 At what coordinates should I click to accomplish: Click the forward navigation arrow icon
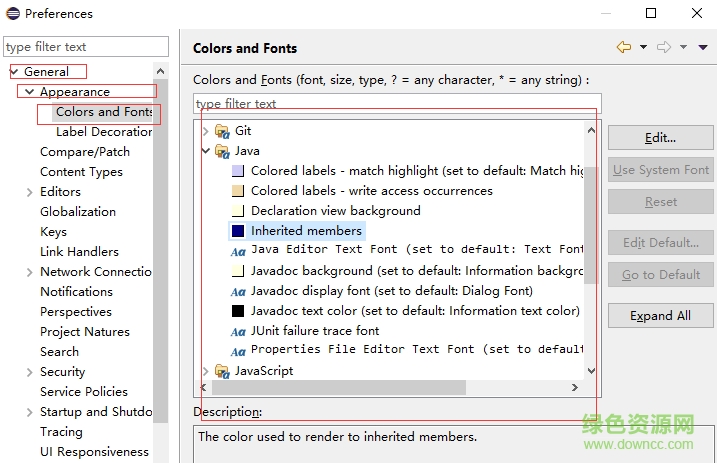click(664, 48)
